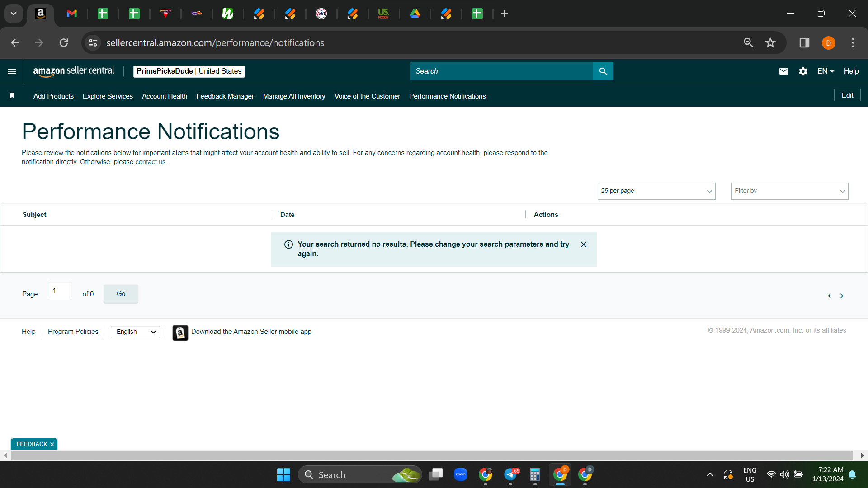Click the Edit button in navigation bar
The height and width of the screenshot is (488, 868).
point(847,95)
